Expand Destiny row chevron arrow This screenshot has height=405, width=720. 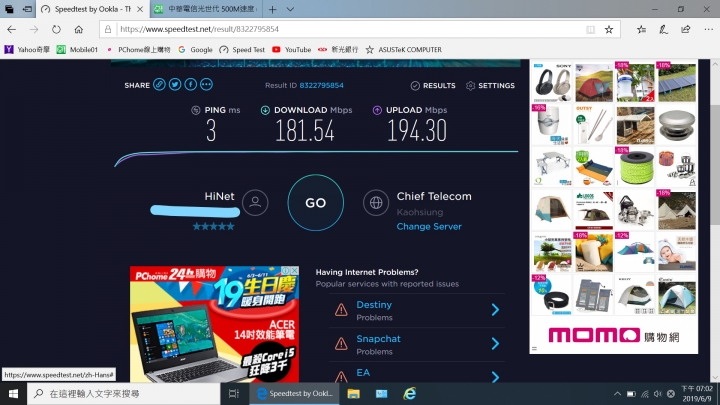[495, 310]
